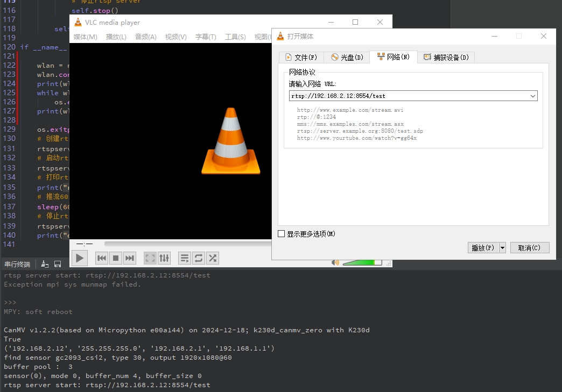The width and height of the screenshot is (562, 392).
Task: Open VLC's extended settings sliders icon
Action: [164, 258]
